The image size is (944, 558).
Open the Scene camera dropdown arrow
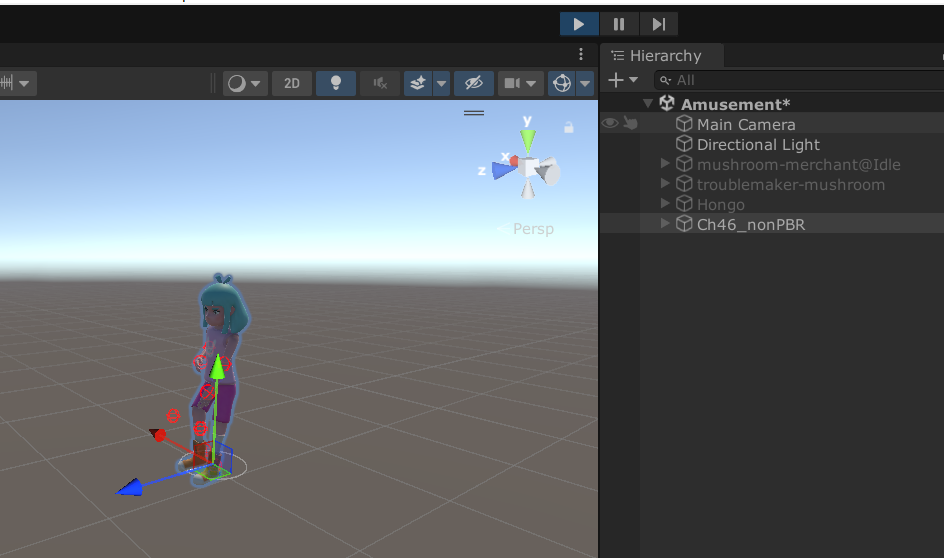(531, 83)
